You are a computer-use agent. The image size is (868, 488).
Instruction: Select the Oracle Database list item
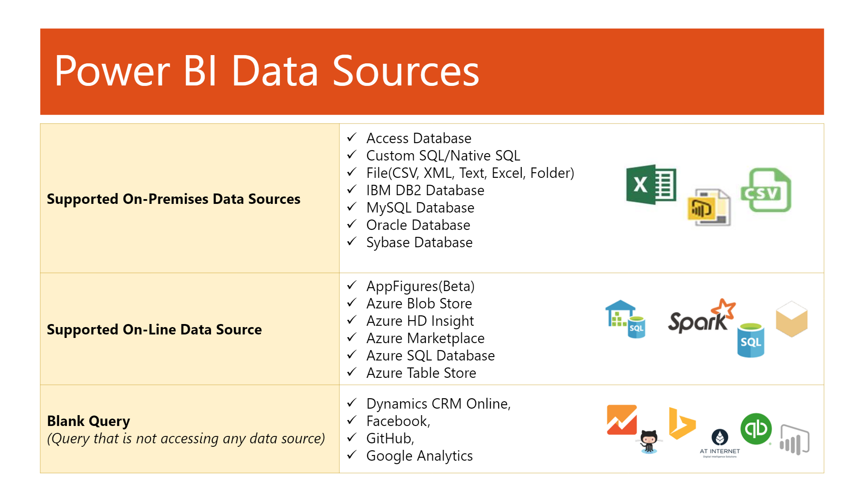(x=418, y=225)
